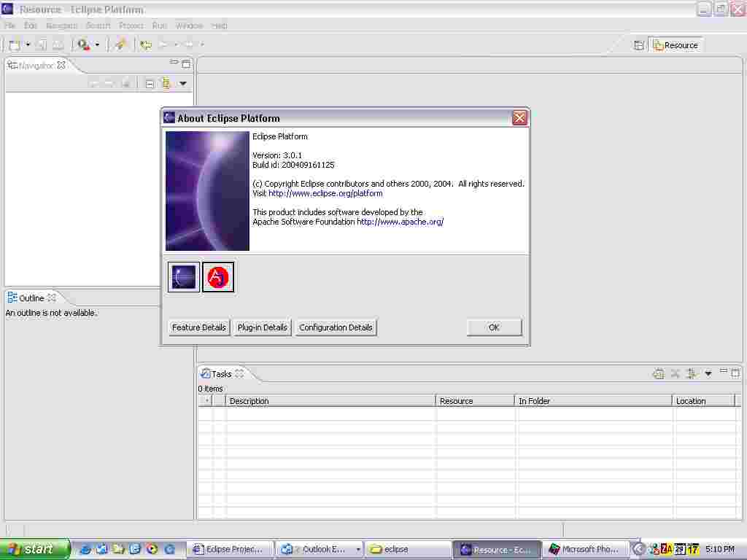Open the Project menu

131,26
